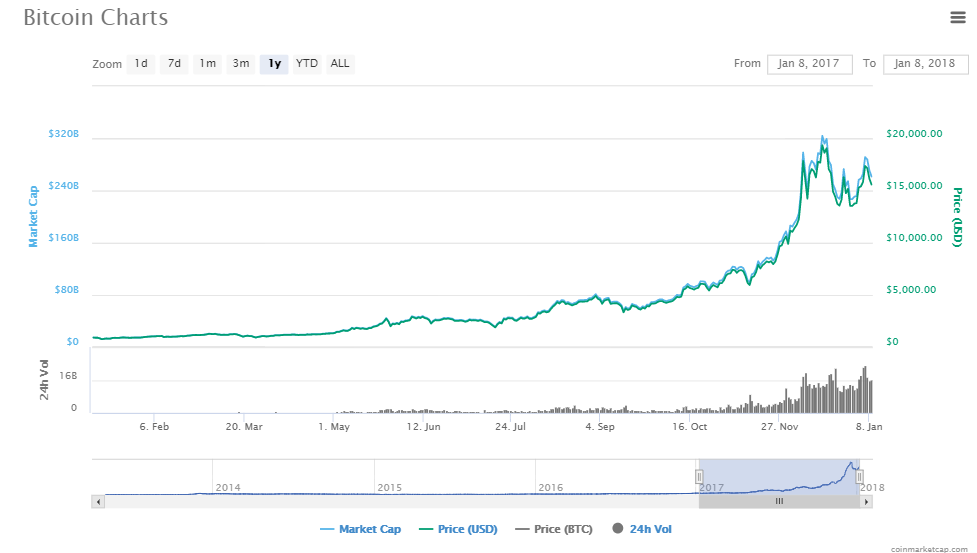Image resolution: width=977 pixels, height=553 pixels.
Task: Click the Price (USD) axis title
Action: [958, 217]
